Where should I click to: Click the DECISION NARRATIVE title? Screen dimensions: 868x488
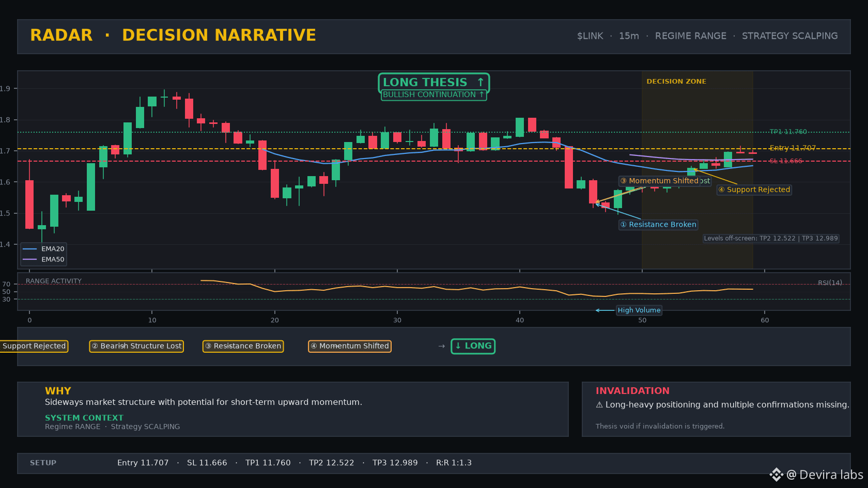[219, 35]
